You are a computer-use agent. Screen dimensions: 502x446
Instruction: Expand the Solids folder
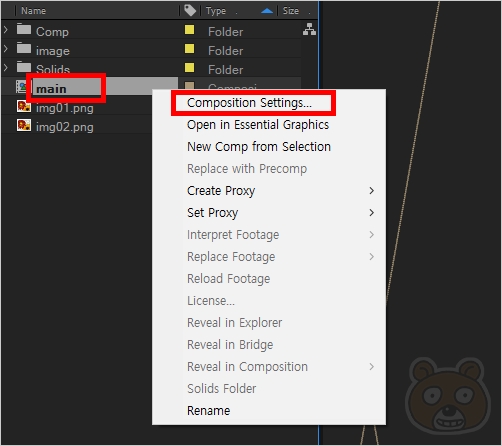pos(6,68)
